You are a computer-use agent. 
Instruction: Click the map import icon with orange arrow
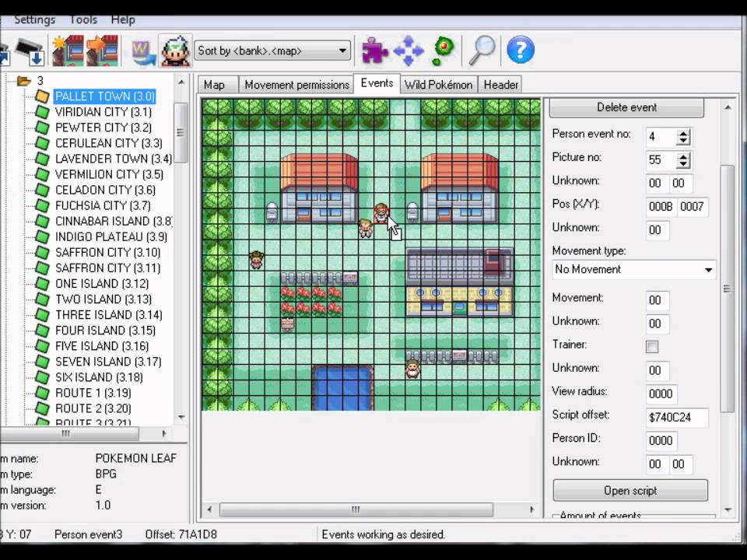pos(102,51)
